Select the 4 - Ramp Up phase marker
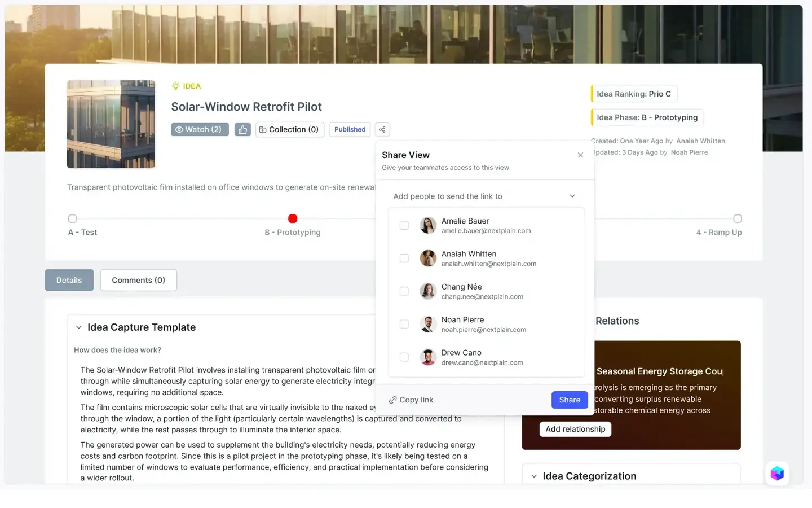Image resolution: width=812 pixels, height=508 pixels. (x=738, y=219)
